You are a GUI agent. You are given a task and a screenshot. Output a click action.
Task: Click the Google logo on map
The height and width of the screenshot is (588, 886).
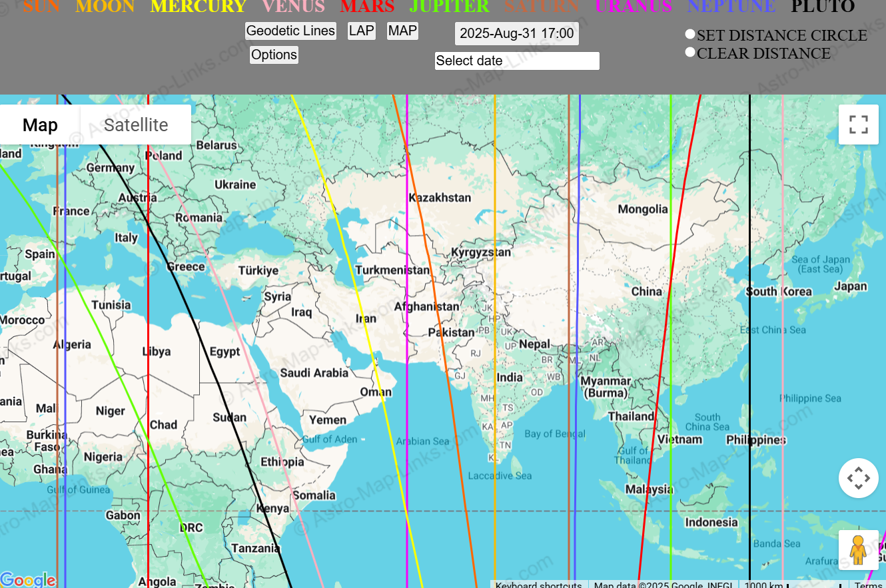tap(28, 580)
